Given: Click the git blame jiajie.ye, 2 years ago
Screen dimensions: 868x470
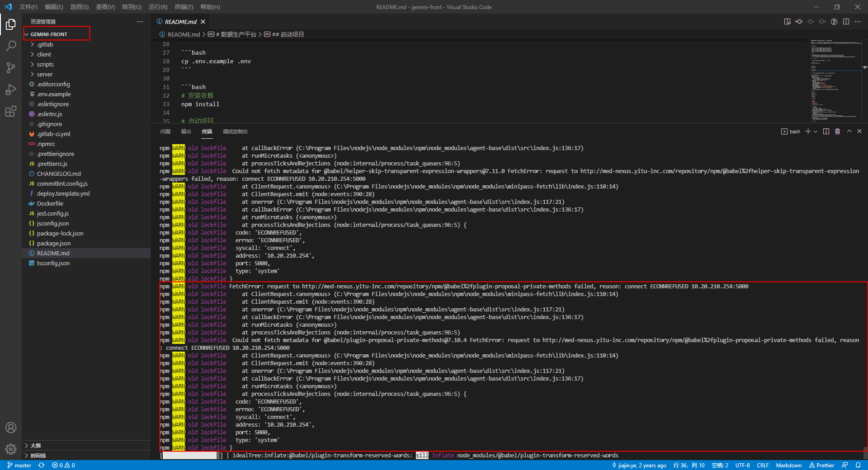Looking at the screenshot, I should point(639,465).
